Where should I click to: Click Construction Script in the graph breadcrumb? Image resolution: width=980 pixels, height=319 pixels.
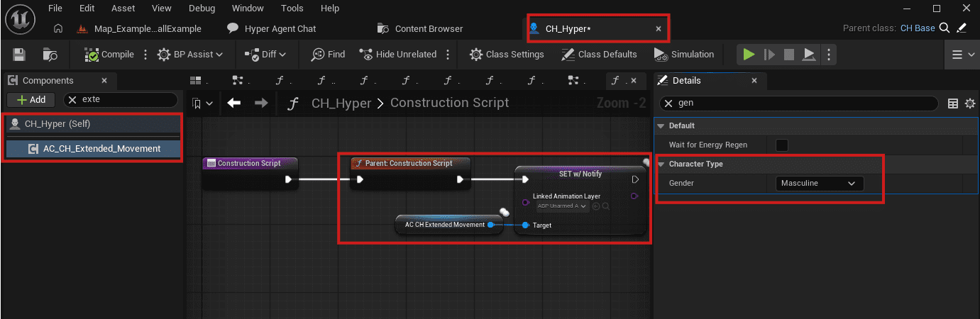[x=449, y=103]
